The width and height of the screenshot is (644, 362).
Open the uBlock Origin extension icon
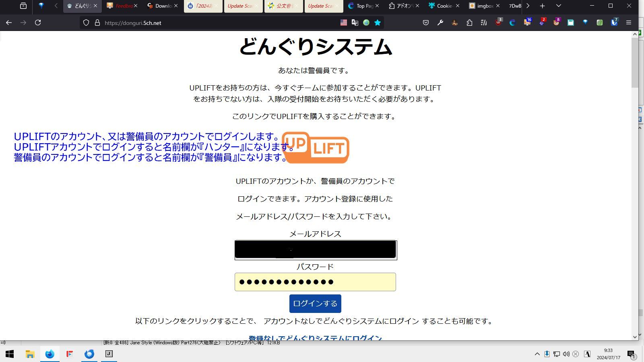tap(498, 22)
